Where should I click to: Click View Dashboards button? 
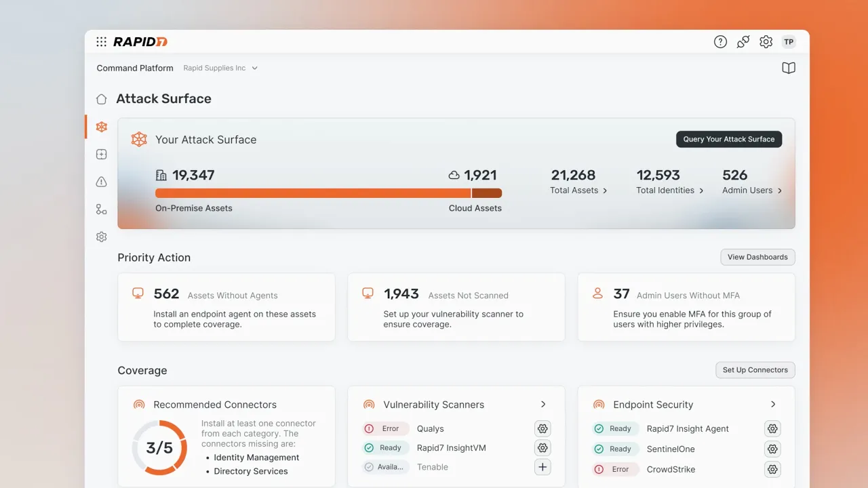coord(757,257)
